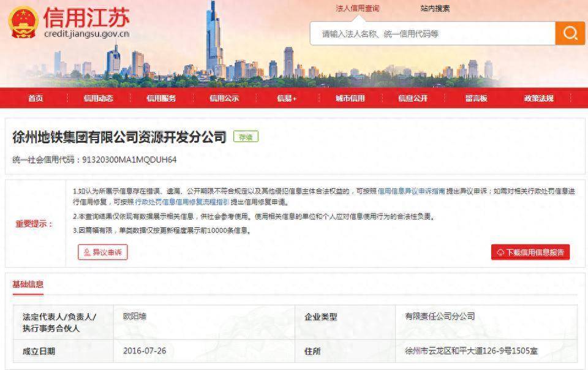Click the 企业类型 field label
This screenshot has height=370, width=588.
pyautogui.click(x=320, y=317)
